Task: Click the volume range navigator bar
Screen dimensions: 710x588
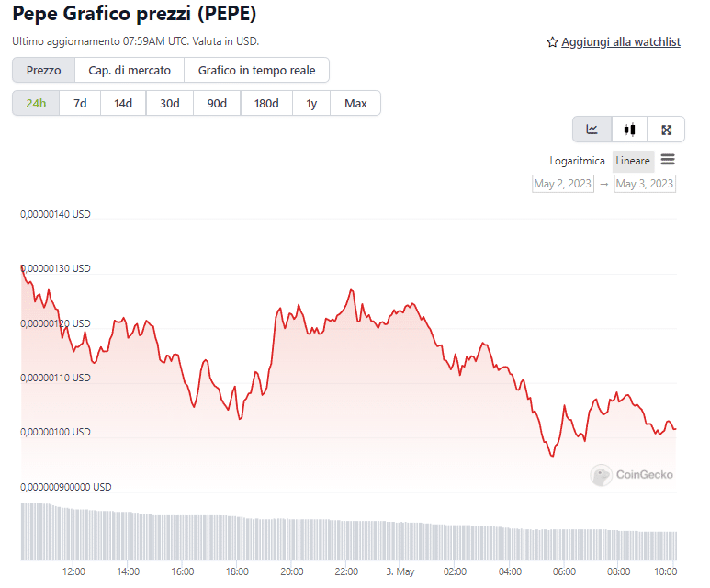Action: pos(349,533)
